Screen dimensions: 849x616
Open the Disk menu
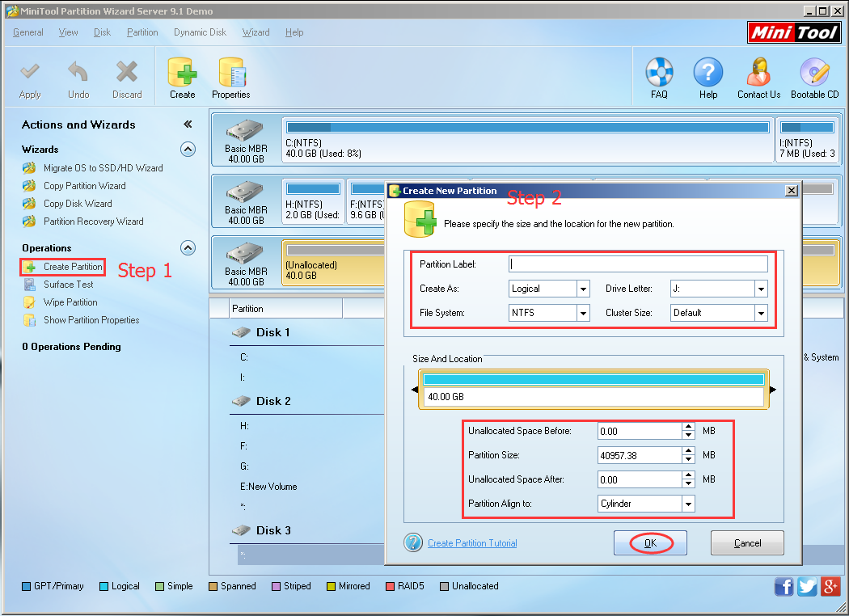pyautogui.click(x=102, y=32)
